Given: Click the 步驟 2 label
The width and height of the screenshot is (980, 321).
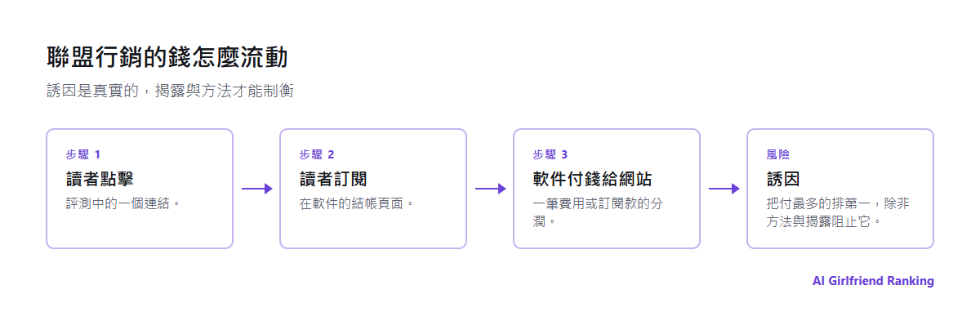Looking at the screenshot, I should click(317, 154).
